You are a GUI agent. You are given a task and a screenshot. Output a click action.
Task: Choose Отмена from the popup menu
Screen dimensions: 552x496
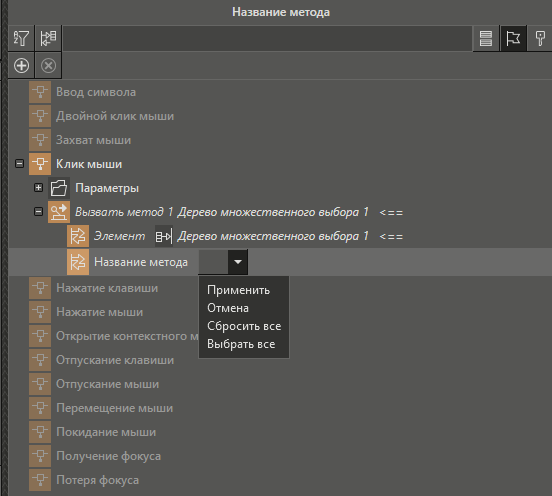click(x=228, y=308)
